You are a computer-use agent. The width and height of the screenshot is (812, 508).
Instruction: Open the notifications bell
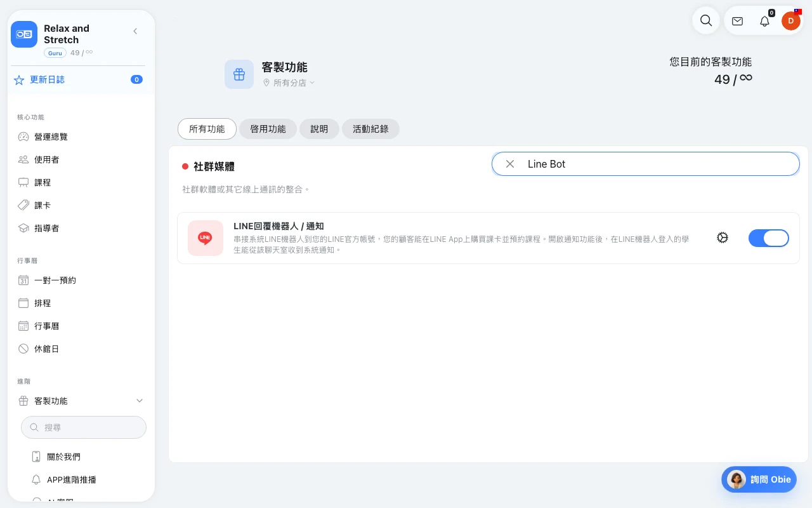[764, 21]
